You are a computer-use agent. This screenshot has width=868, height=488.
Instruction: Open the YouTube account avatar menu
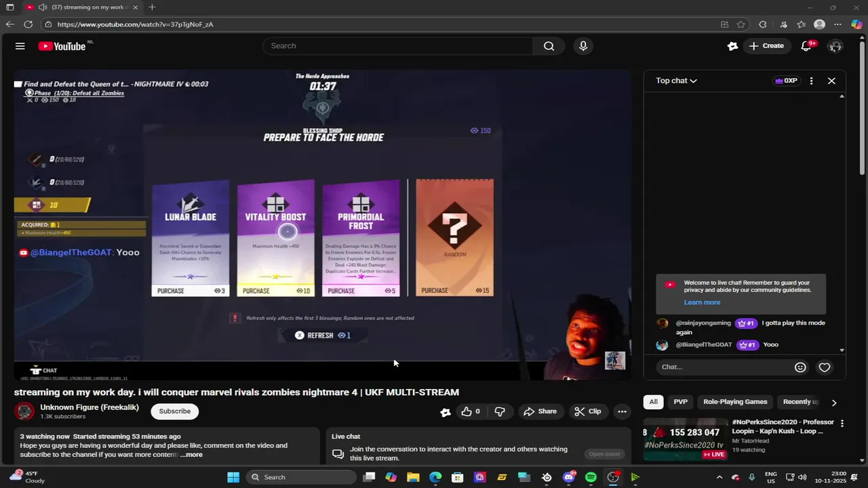click(835, 46)
